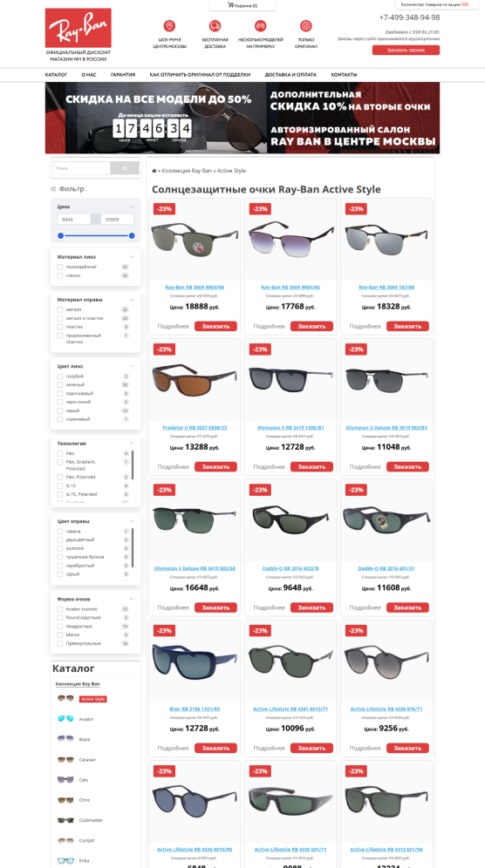The image size is (485, 868).
Task: Open Как отличить оригинал от подделки
Action: tap(200, 75)
